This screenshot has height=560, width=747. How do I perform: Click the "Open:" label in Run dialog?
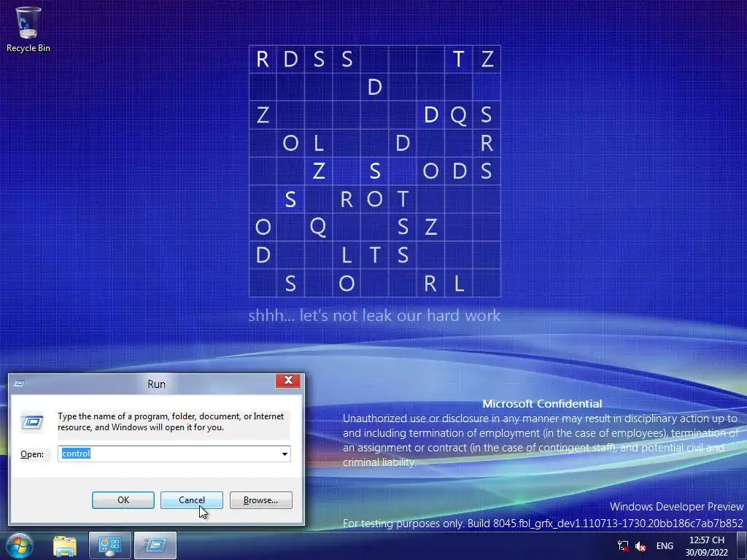click(32, 454)
